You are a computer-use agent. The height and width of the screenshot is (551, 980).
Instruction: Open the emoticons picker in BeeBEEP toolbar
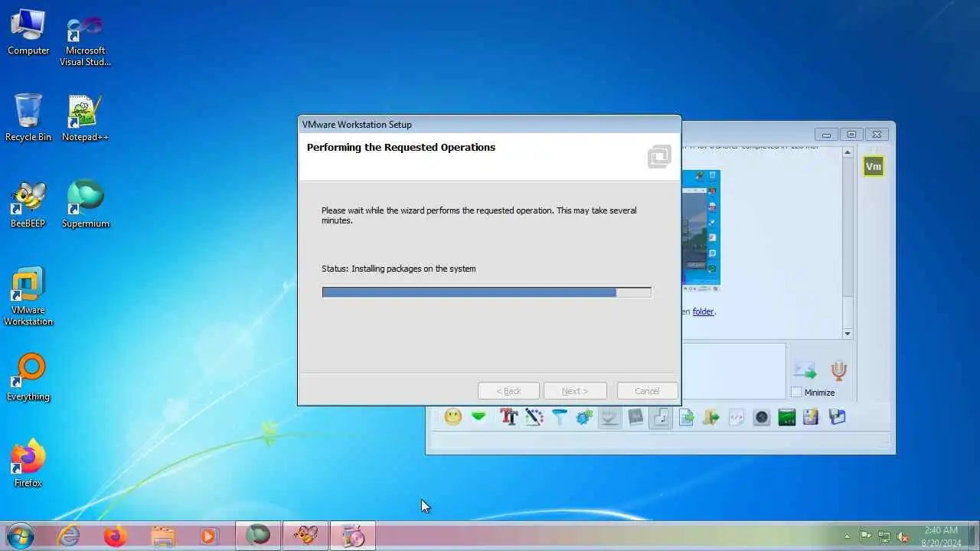click(x=453, y=417)
